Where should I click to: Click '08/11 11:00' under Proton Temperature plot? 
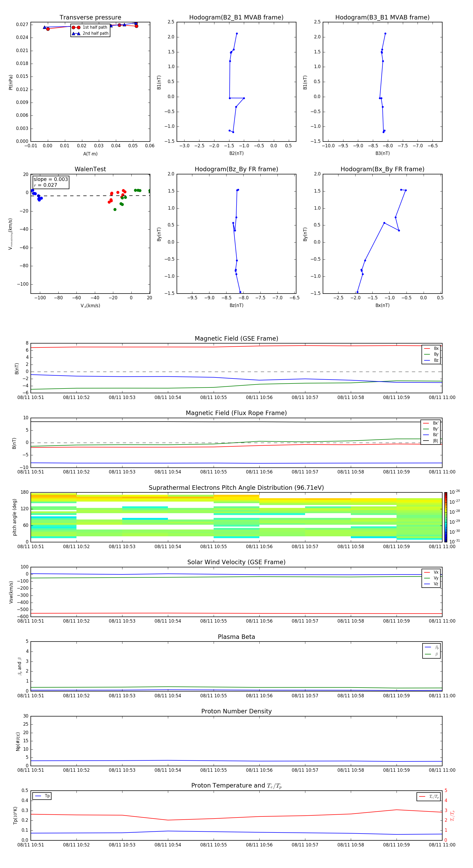coord(442,845)
